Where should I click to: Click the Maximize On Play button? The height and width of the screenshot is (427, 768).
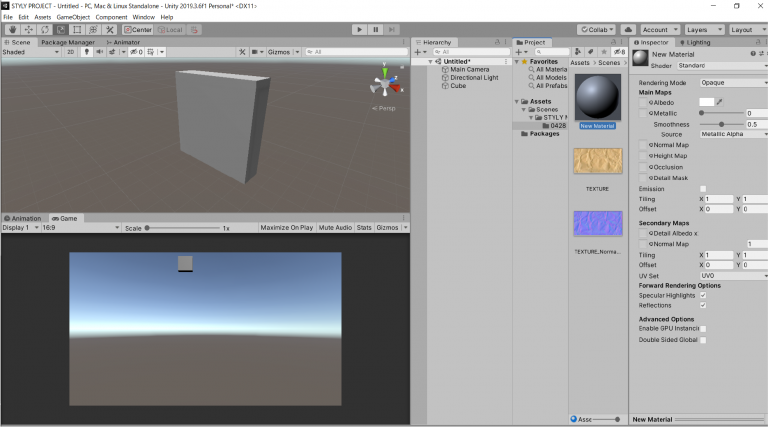287,228
